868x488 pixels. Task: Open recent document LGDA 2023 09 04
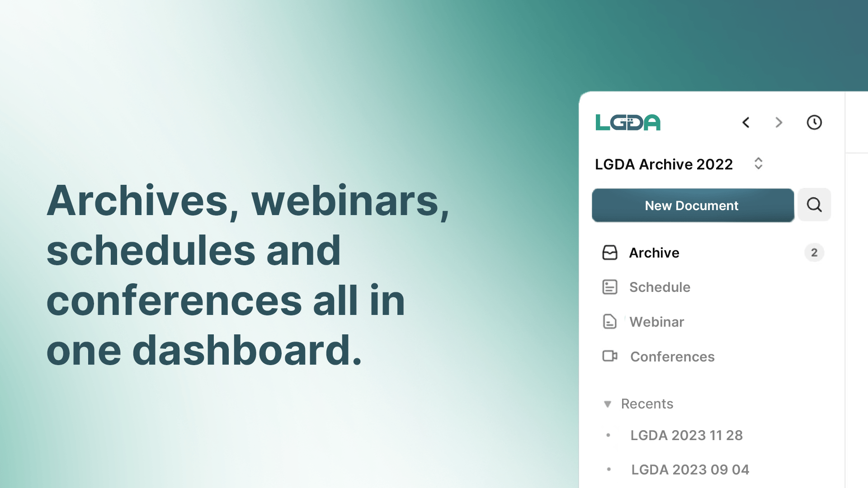click(x=690, y=469)
